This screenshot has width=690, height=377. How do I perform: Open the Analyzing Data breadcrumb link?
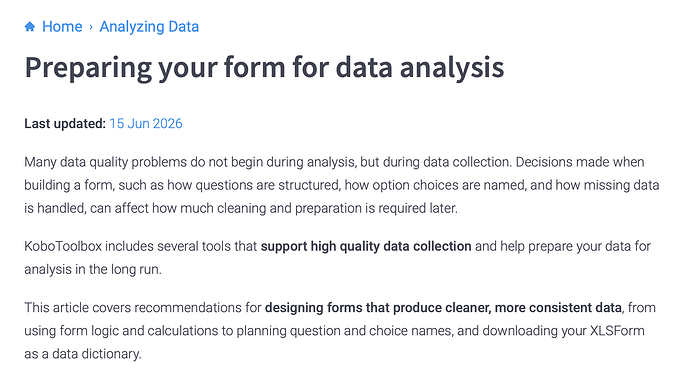pyautogui.click(x=149, y=26)
